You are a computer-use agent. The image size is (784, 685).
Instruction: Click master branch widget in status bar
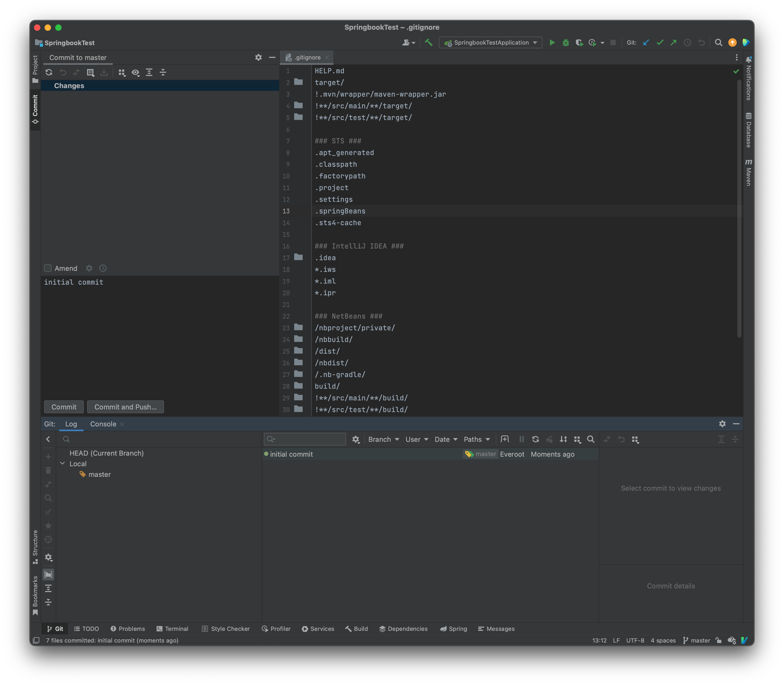point(696,640)
